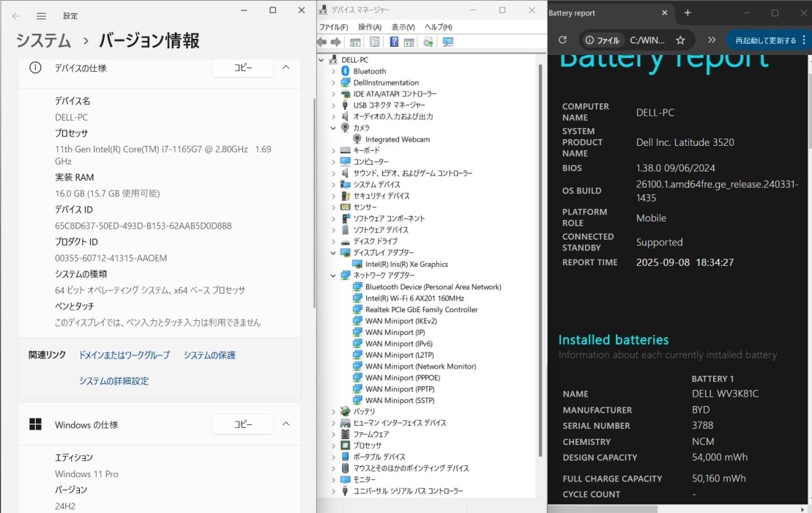812x513 pixels.
Task: Open the 操作(A) menu
Action: tap(369, 27)
